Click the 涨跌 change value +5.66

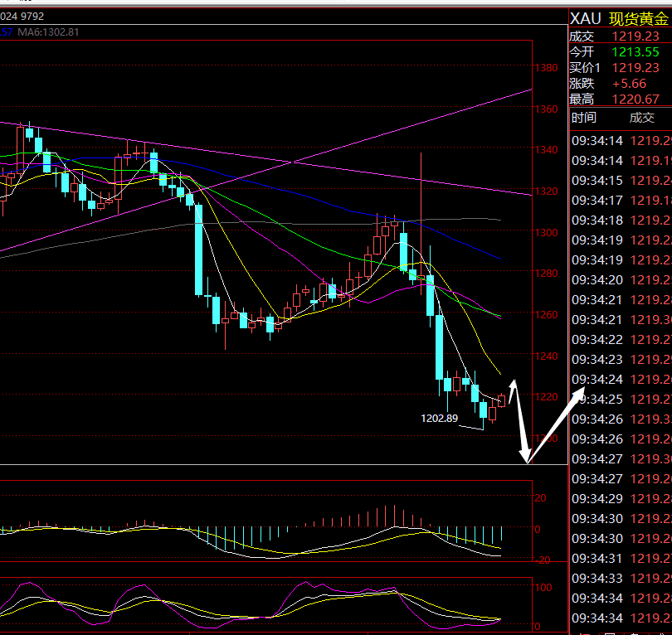pyautogui.click(x=629, y=84)
